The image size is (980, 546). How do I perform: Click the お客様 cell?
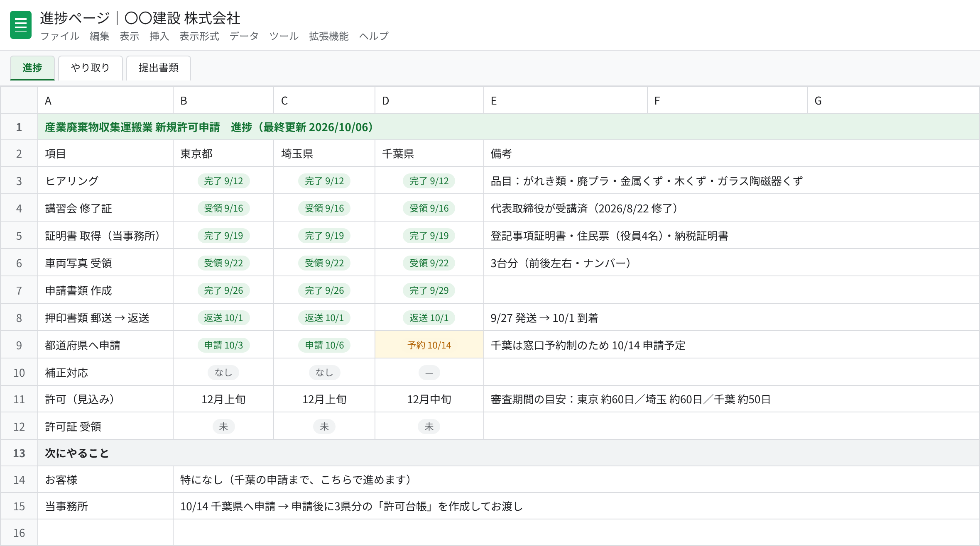pos(105,480)
